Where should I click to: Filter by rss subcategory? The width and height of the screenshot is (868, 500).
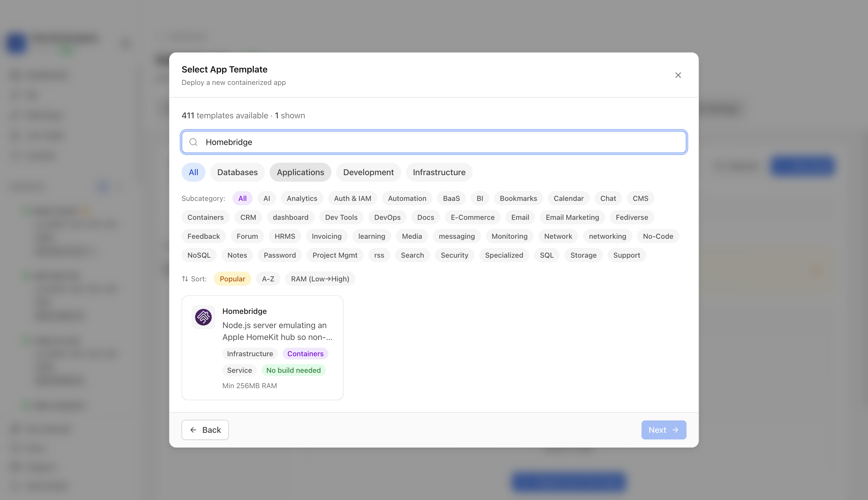[x=379, y=255]
